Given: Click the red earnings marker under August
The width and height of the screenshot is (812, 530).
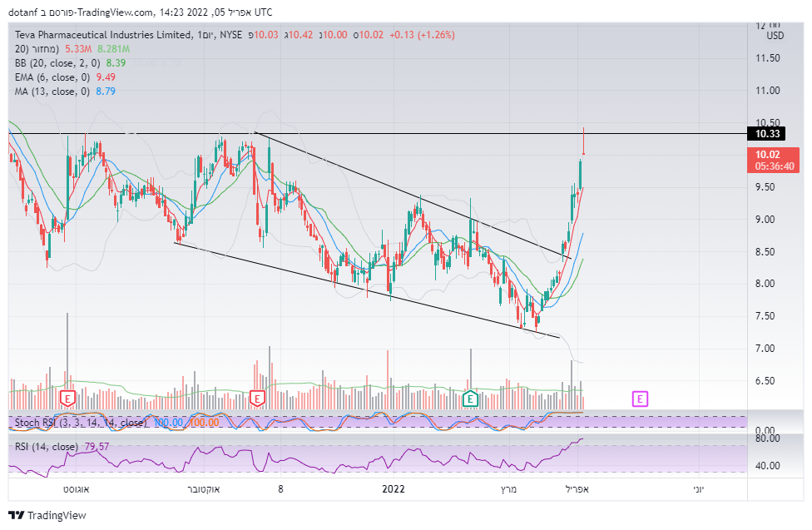Looking at the screenshot, I should point(68,399).
